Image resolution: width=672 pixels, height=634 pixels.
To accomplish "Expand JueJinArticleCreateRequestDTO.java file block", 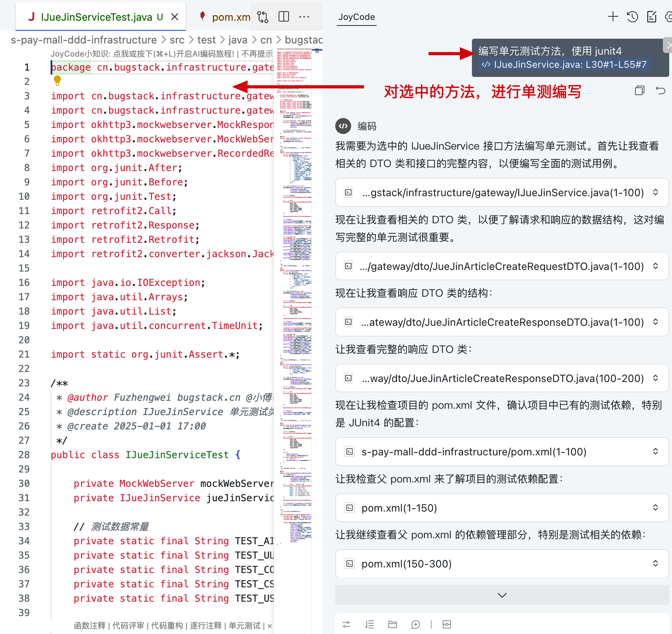I will click(x=655, y=266).
